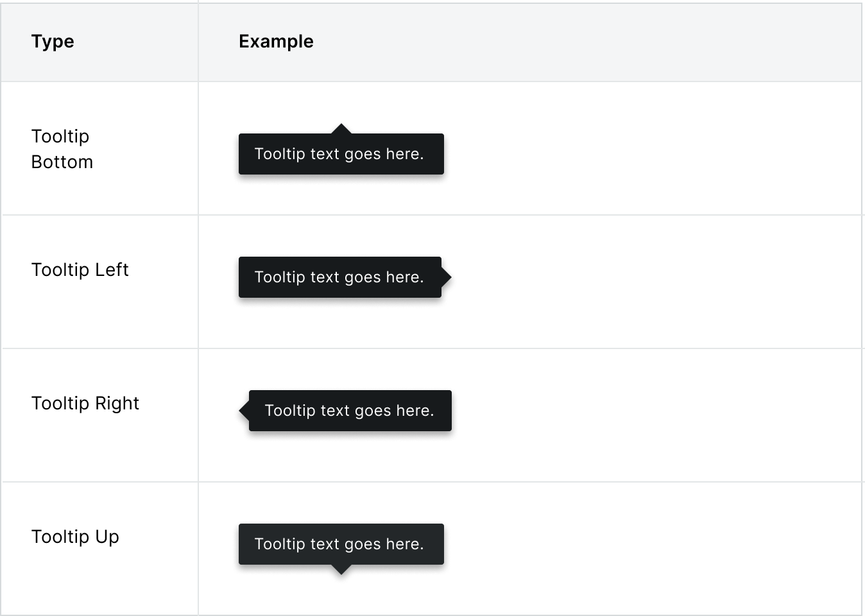
Task: Click the Tooltip Up row label
Action: pos(76,536)
